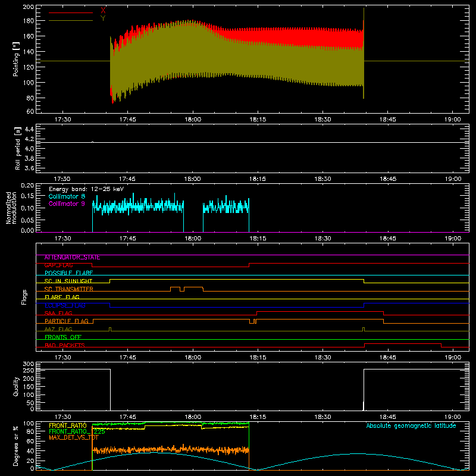The image size is (476, 476).
Task: Click the "Flags" vertical axis title
Action: pos(24,297)
